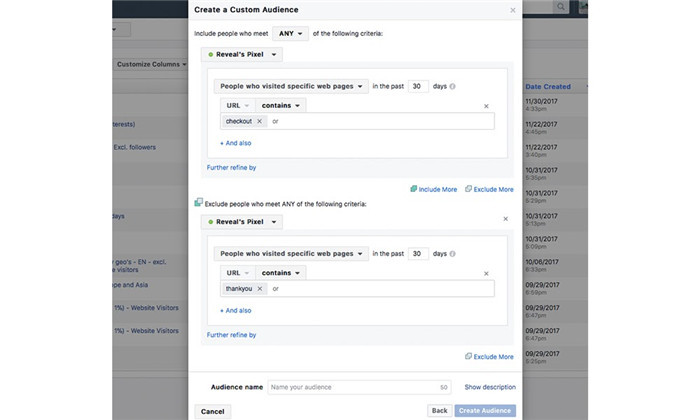Click Further refine by in include section
Screen dimensions: 700x420
point(231,167)
